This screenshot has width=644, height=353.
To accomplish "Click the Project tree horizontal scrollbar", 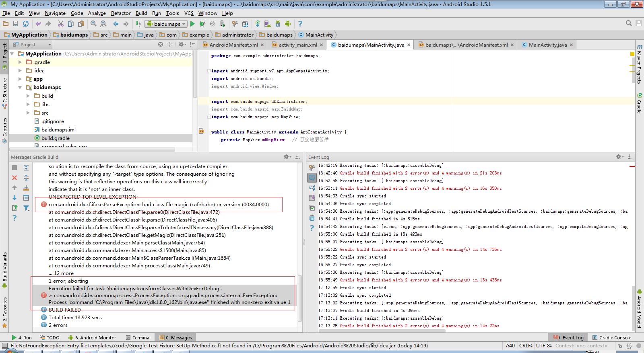I will [x=93, y=149].
